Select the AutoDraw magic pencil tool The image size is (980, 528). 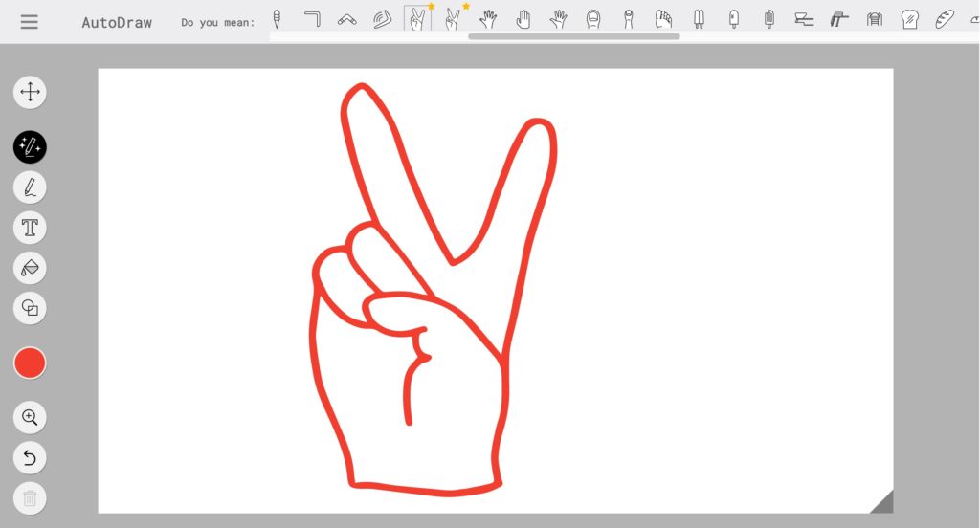tap(30, 146)
